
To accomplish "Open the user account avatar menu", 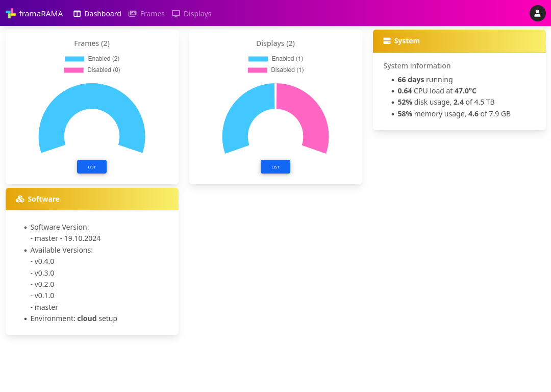I will (537, 13).
